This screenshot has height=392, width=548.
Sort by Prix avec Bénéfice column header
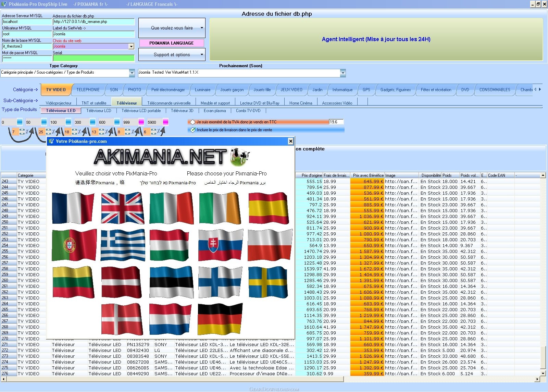point(368,175)
